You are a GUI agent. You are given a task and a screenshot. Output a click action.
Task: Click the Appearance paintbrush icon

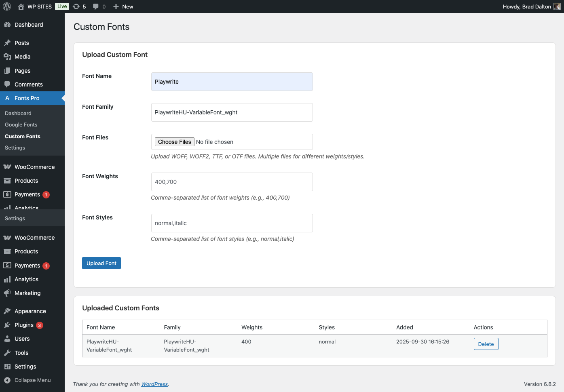pos(7,311)
